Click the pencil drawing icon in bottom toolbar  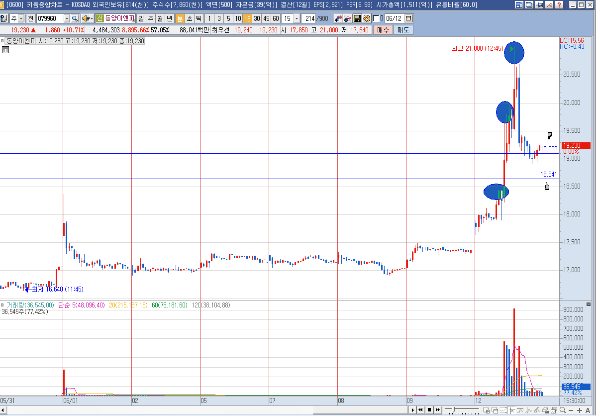pyautogui.click(x=537, y=410)
